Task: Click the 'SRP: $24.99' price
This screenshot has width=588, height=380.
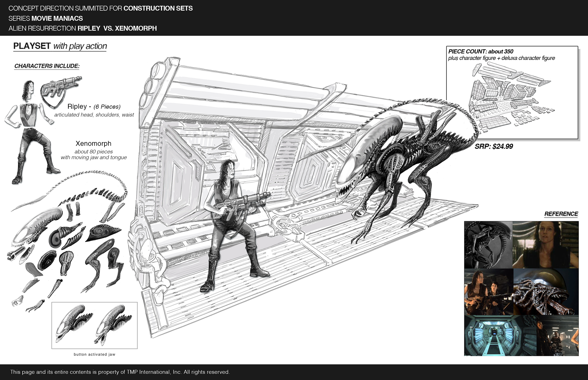Action: click(494, 146)
